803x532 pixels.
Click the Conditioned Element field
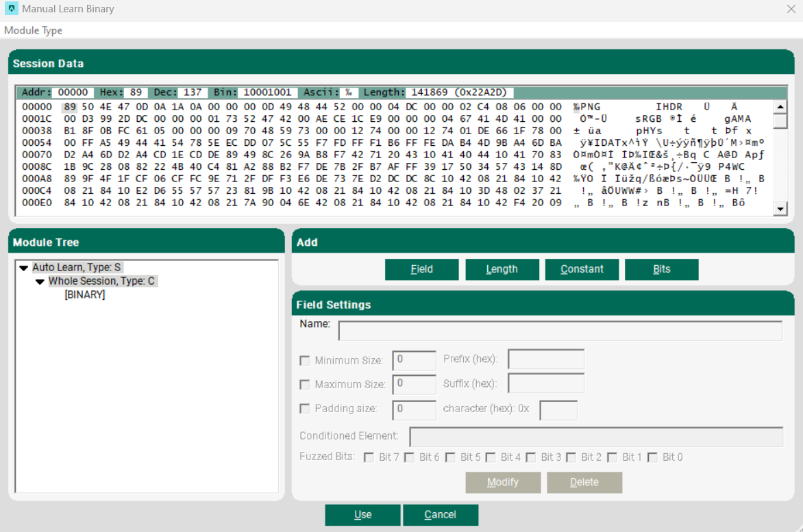pos(596,437)
